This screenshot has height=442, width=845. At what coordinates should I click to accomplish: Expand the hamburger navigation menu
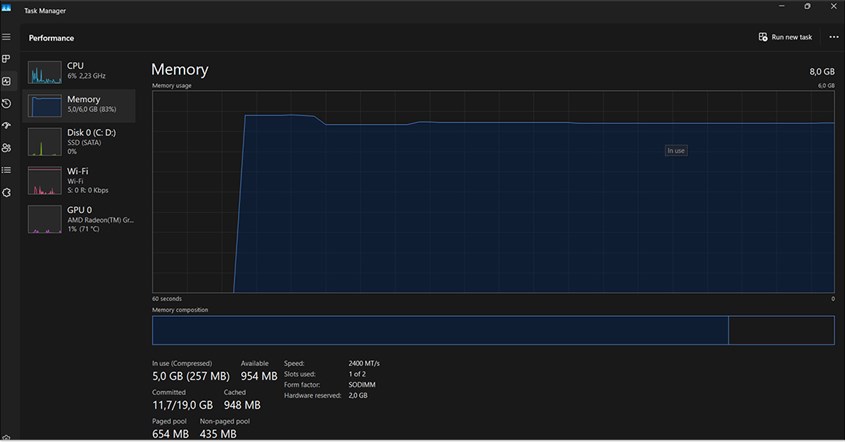coord(6,37)
